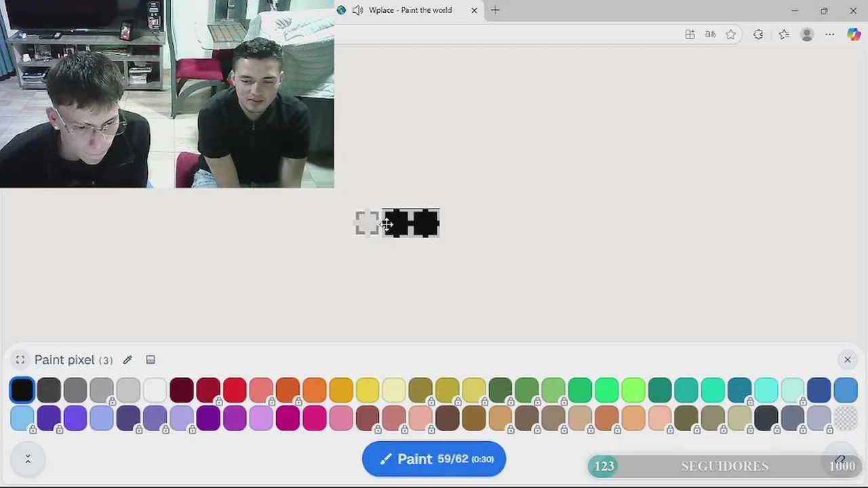The height and width of the screenshot is (488, 868).
Task: Click the black painted pixels on canvas
Action: point(411,223)
